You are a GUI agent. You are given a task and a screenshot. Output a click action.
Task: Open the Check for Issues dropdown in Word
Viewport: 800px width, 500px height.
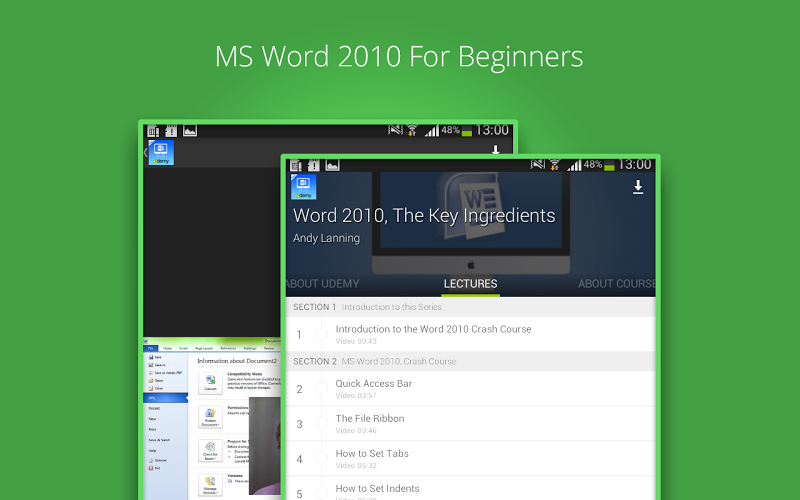[210, 452]
